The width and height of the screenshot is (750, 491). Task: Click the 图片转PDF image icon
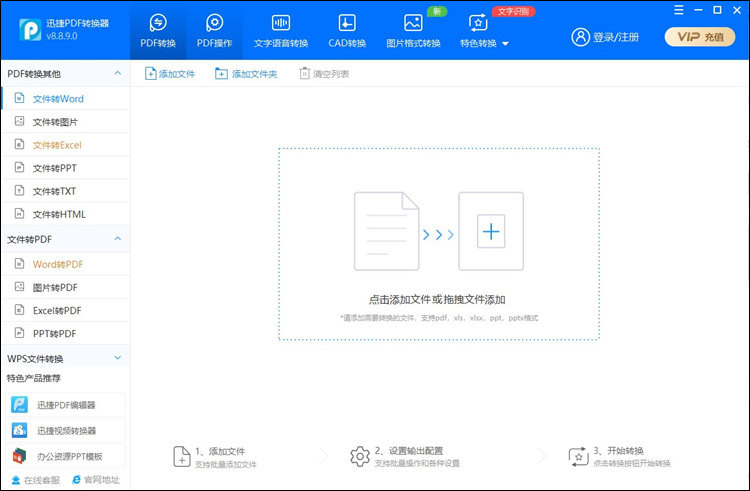(x=19, y=286)
